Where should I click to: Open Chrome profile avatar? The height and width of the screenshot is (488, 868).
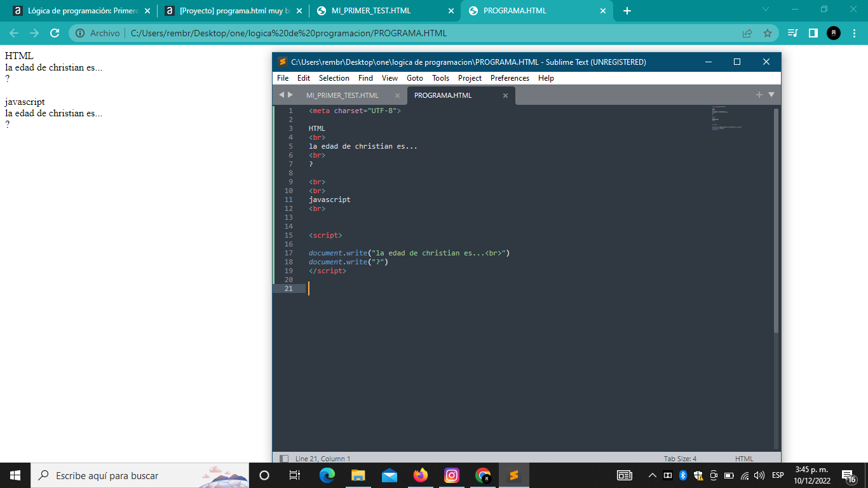tap(834, 33)
